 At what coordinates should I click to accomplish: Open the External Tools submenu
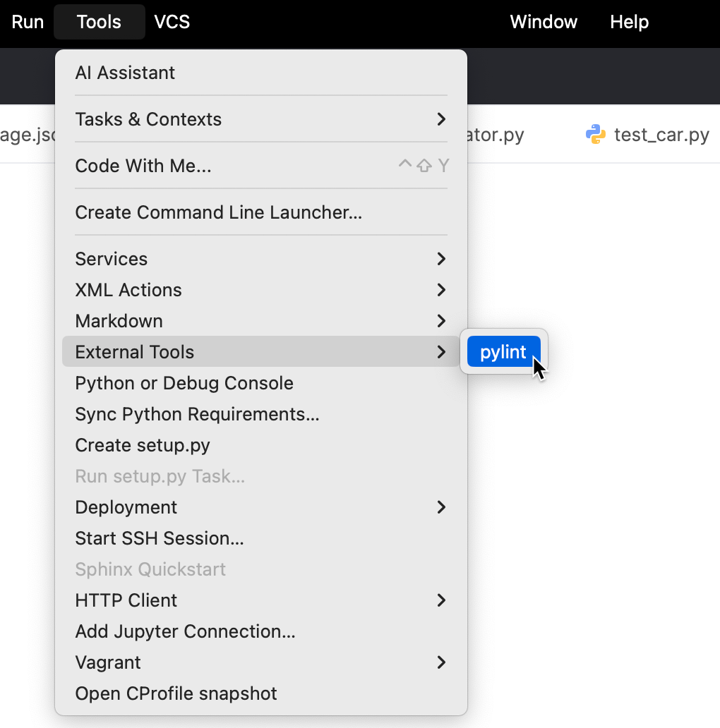coord(134,351)
